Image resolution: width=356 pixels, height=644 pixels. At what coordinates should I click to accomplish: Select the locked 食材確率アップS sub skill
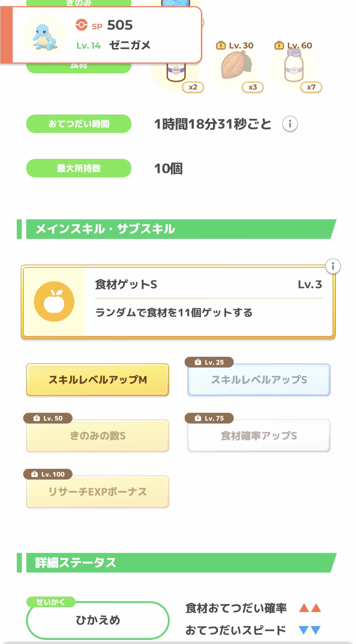pos(259,436)
